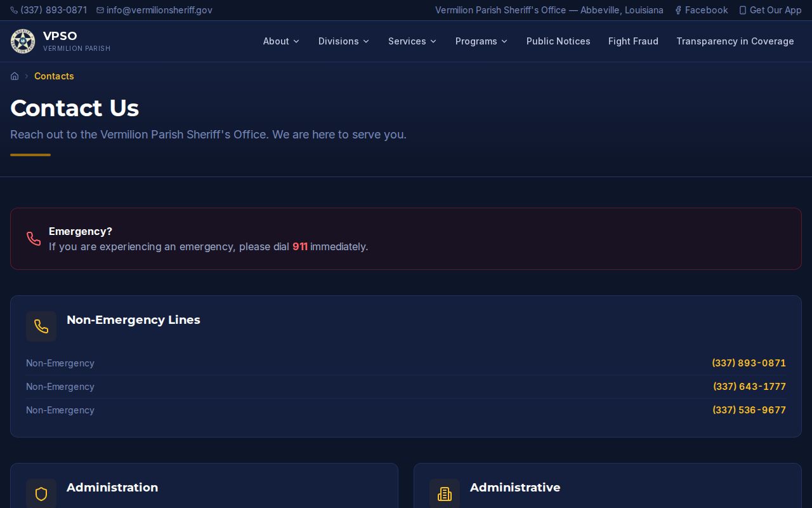This screenshot has width=812, height=508.
Task: Click the phone icon in top bar
Action: [x=14, y=10]
